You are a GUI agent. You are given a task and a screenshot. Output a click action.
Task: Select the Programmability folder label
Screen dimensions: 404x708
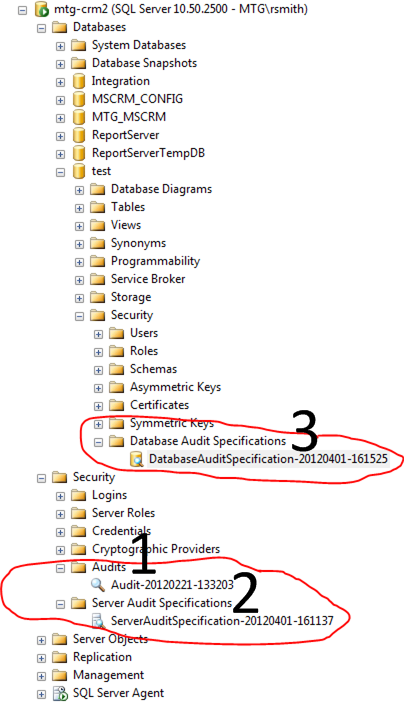click(155, 261)
